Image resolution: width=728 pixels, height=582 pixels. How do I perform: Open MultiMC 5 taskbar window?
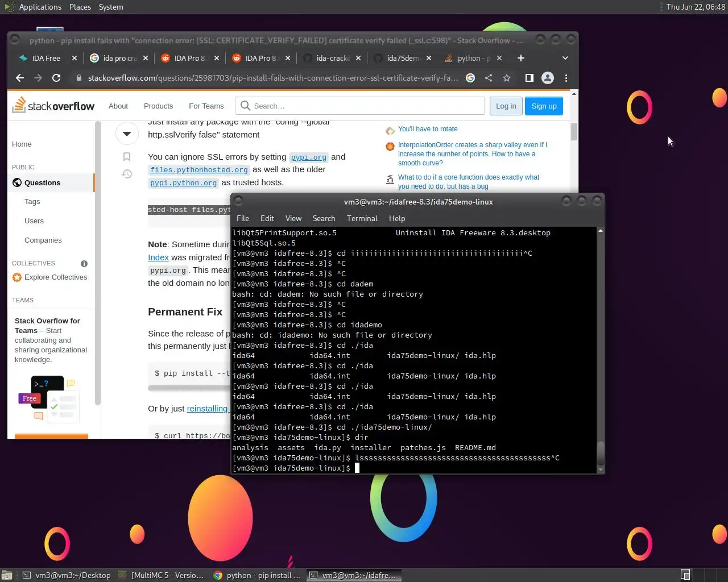click(161, 575)
